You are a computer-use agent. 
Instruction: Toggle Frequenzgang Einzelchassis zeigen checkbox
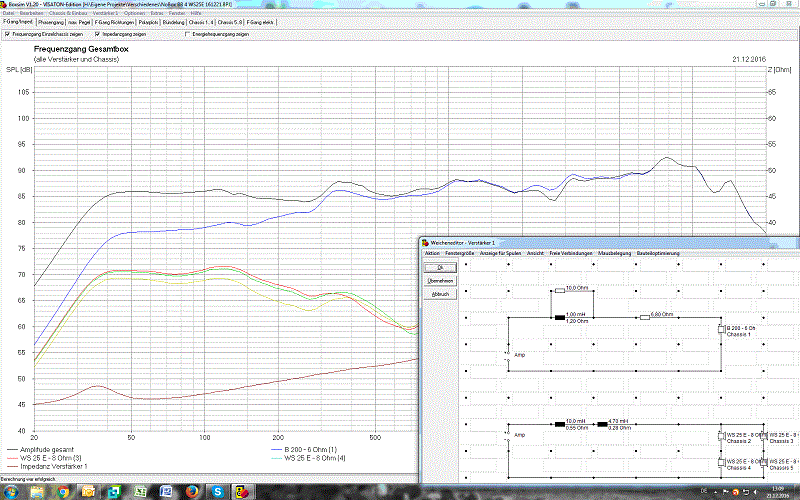(8, 33)
